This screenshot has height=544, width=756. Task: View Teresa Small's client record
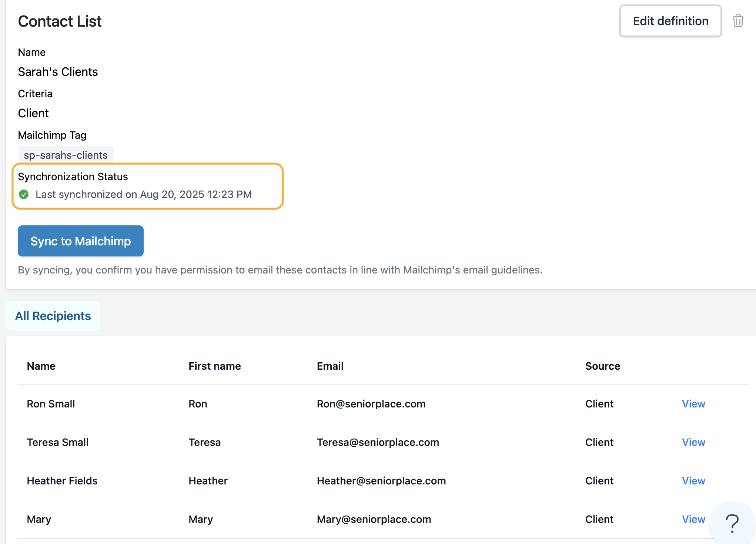click(693, 442)
